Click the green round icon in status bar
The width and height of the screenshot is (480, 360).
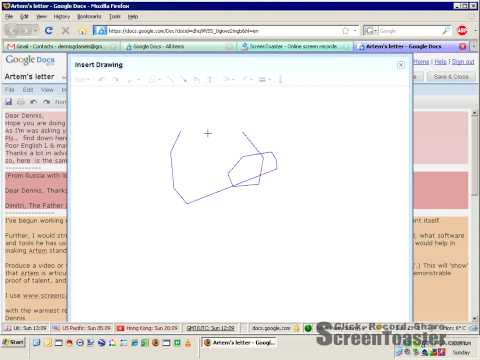(308, 328)
